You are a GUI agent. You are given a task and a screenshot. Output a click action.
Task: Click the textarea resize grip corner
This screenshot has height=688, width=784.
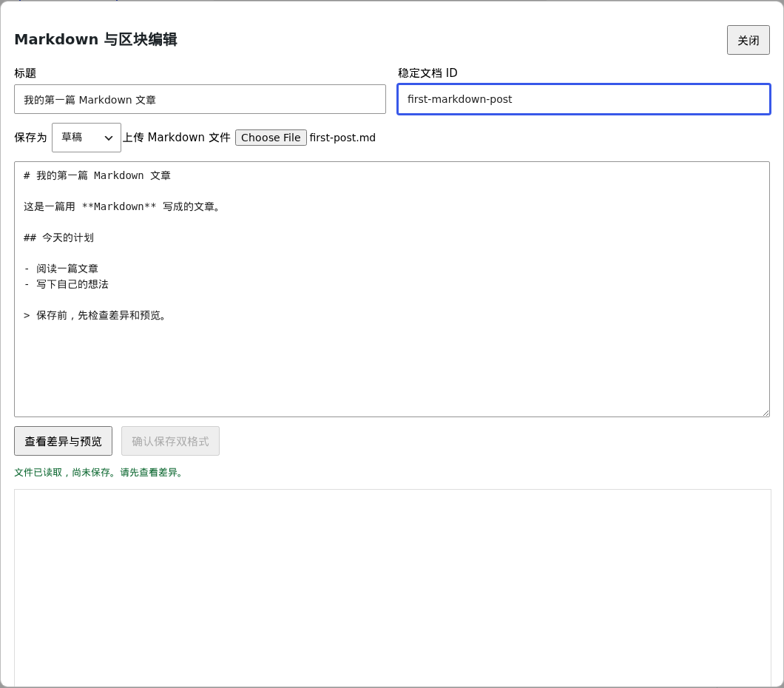[x=766, y=413]
